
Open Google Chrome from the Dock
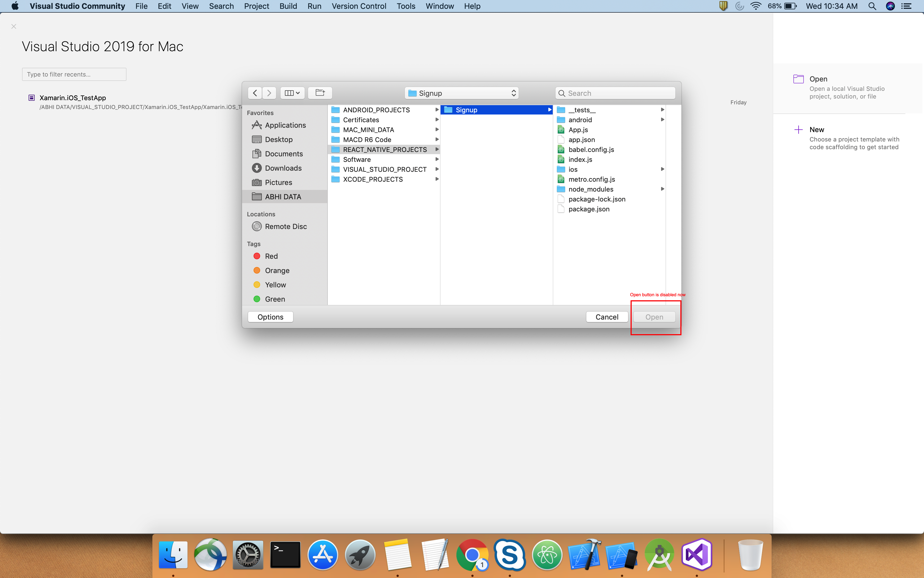pyautogui.click(x=472, y=555)
